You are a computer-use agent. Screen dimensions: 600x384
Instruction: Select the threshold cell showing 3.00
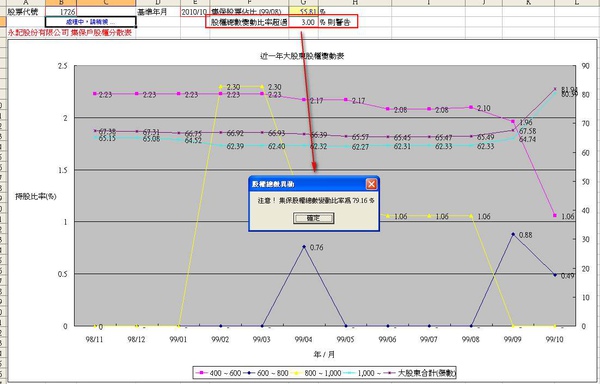coord(303,22)
